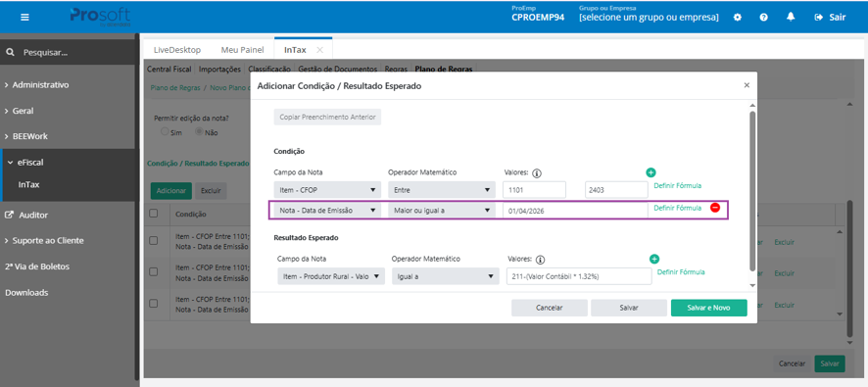This screenshot has height=387, width=868.
Task: Close the InTax tab with X
Action: pos(319,50)
